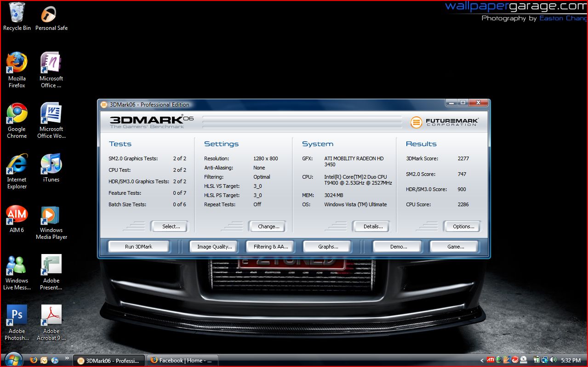Click the ATI MOBILITY RADEON HD 3450 text

354,161
